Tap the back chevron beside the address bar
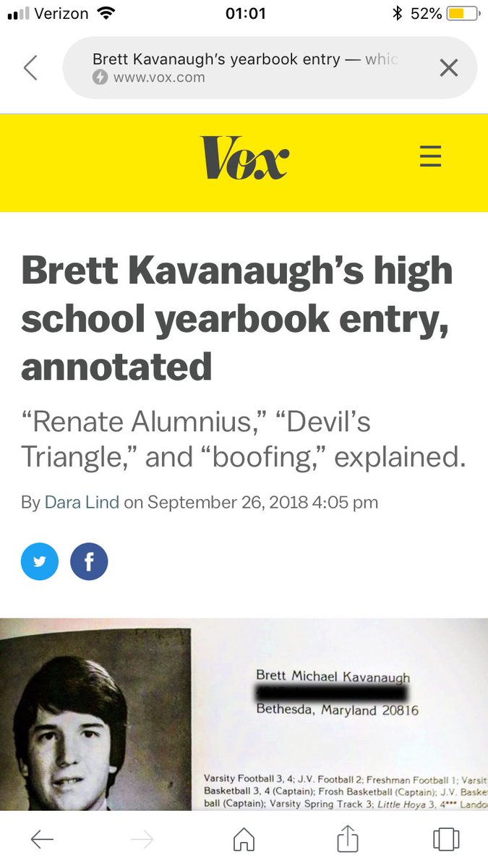488x868 pixels. coord(30,68)
